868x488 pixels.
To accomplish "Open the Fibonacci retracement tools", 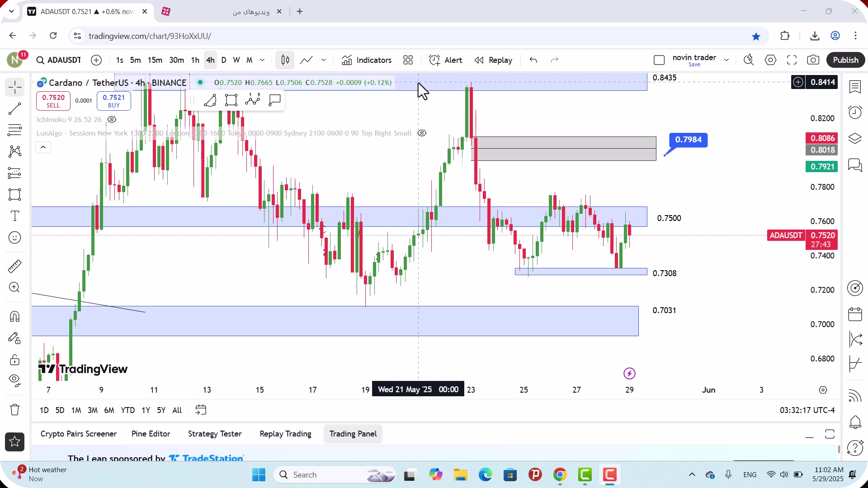I will [15, 130].
